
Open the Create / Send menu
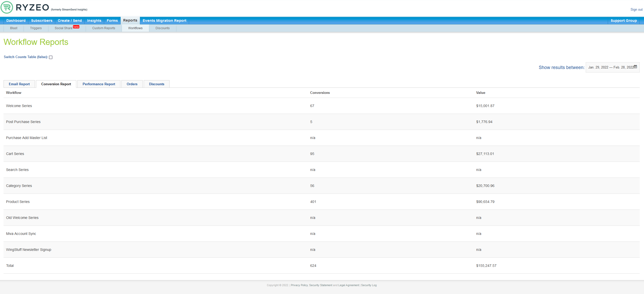click(x=70, y=21)
